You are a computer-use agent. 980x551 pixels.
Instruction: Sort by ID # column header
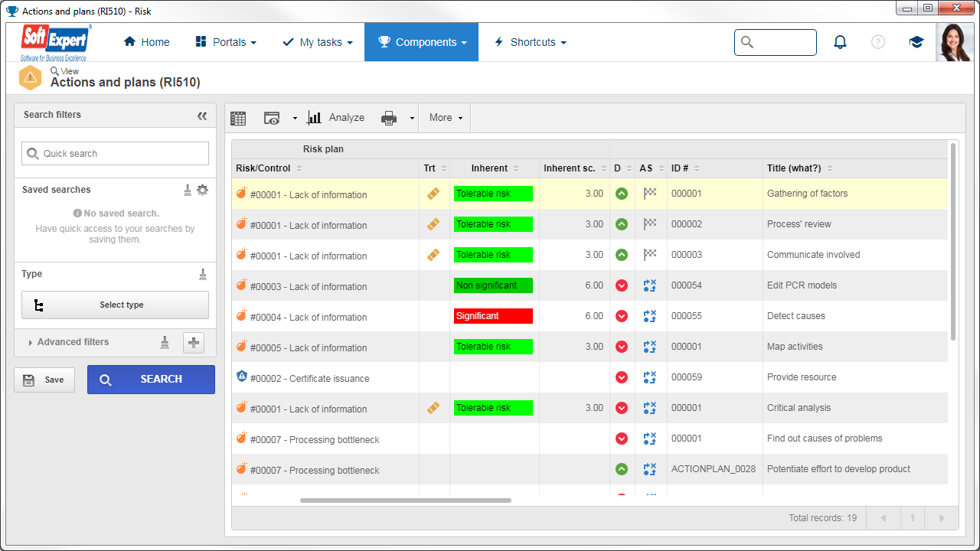pyautogui.click(x=715, y=168)
